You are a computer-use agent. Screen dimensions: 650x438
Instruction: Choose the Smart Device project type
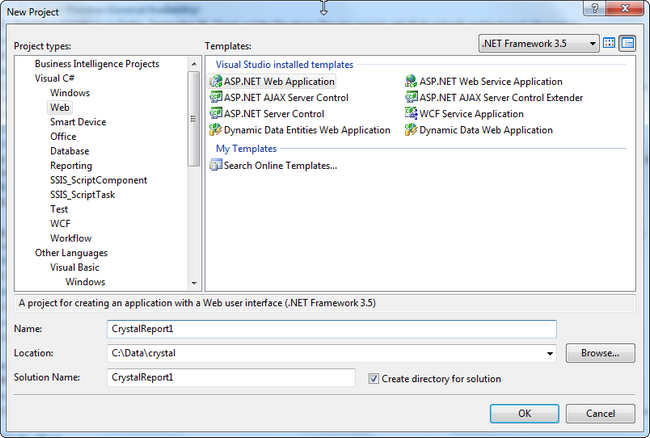click(78, 122)
